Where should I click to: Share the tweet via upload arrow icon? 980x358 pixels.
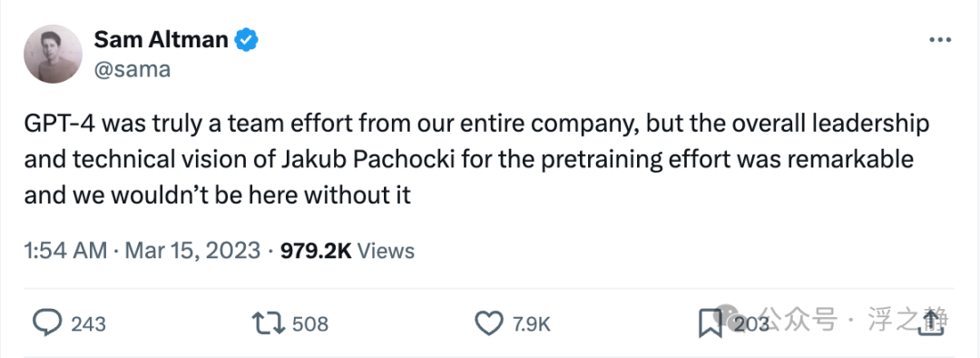pos(932,323)
